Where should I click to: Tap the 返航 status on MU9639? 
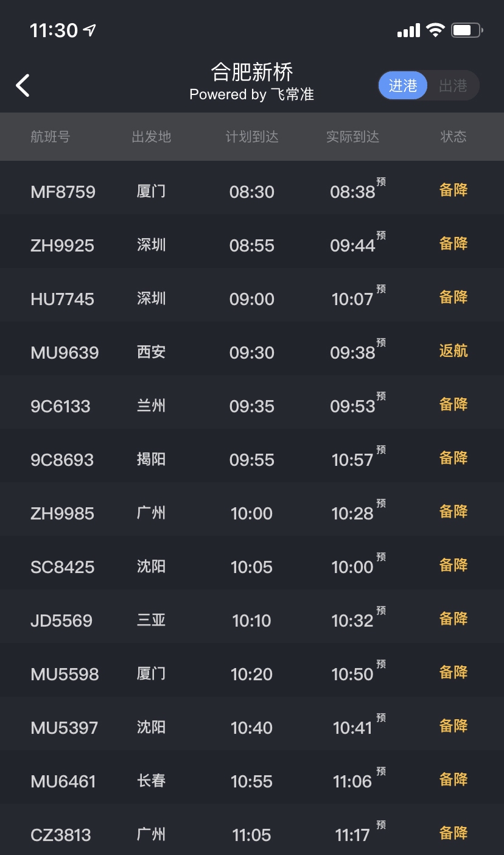[x=453, y=351]
